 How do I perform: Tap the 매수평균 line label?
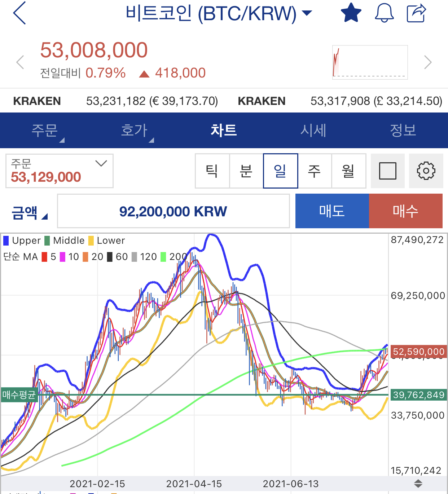pos(19,395)
